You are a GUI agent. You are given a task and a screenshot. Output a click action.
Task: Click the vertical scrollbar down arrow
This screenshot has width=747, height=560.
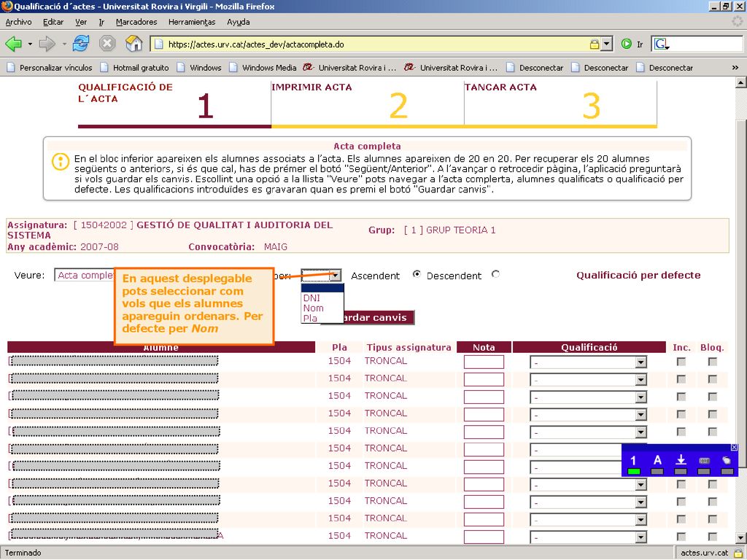click(741, 539)
